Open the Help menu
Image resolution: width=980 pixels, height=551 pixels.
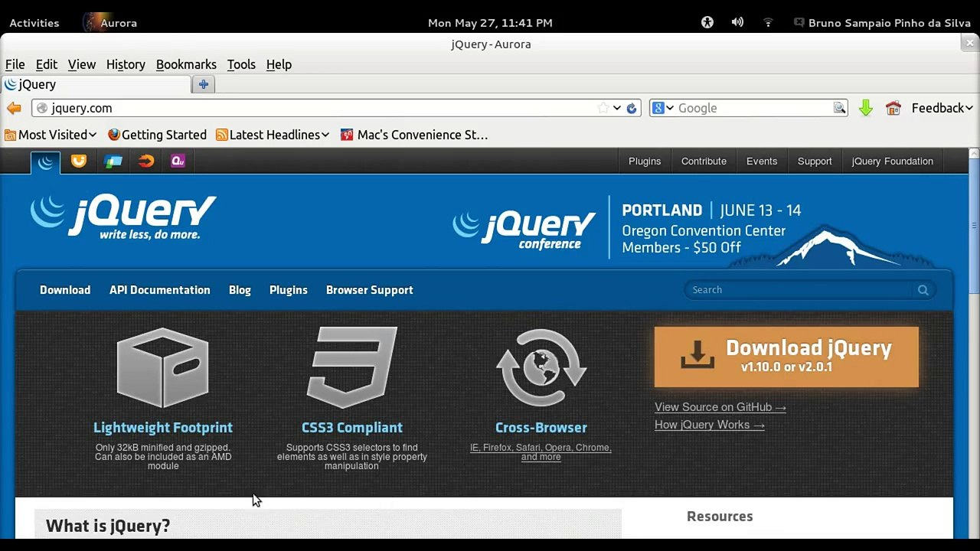(x=279, y=64)
